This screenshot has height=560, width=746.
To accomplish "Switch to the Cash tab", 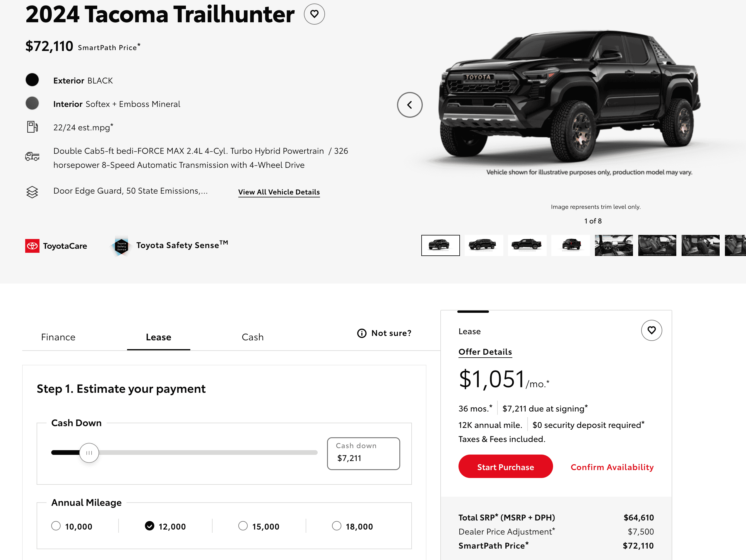I will 253,337.
